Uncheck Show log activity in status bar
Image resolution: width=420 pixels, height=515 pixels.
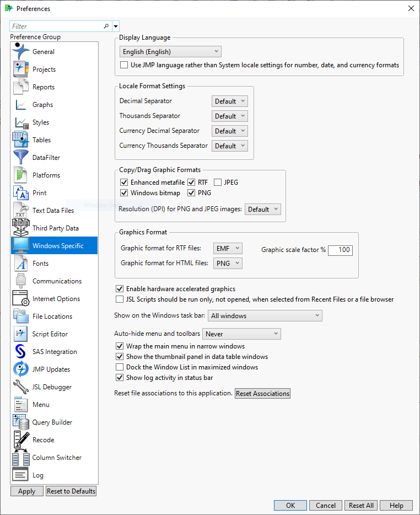120,378
